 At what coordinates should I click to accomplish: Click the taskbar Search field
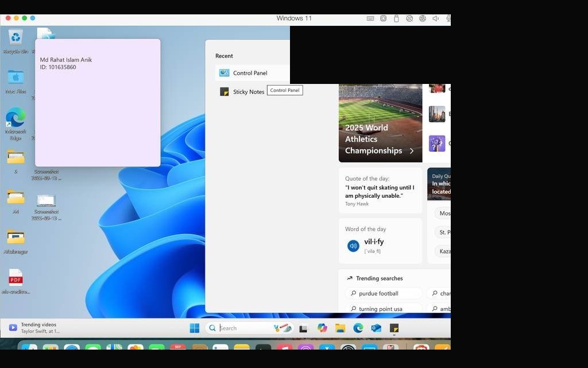(x=249, y=328)
